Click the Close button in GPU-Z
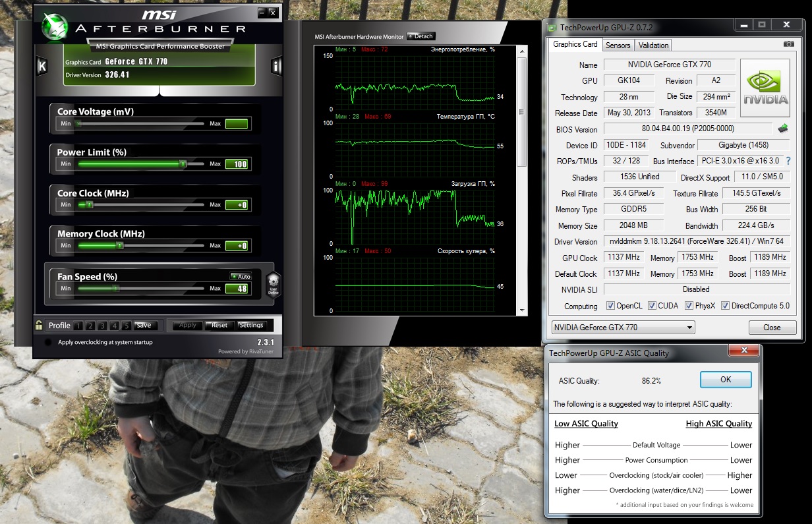 click(x=772, y=328)
